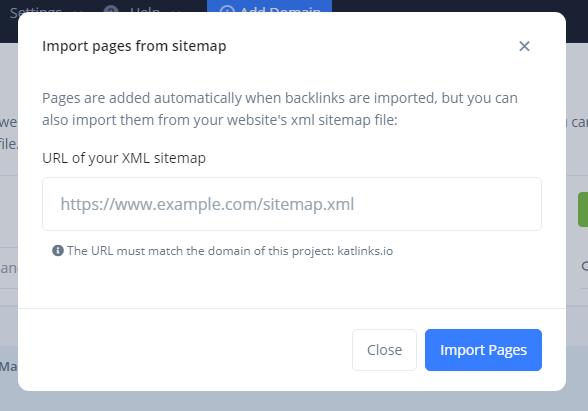
Task: Click the 'Import pages from sitemap' title
Action: pos(134,46)
